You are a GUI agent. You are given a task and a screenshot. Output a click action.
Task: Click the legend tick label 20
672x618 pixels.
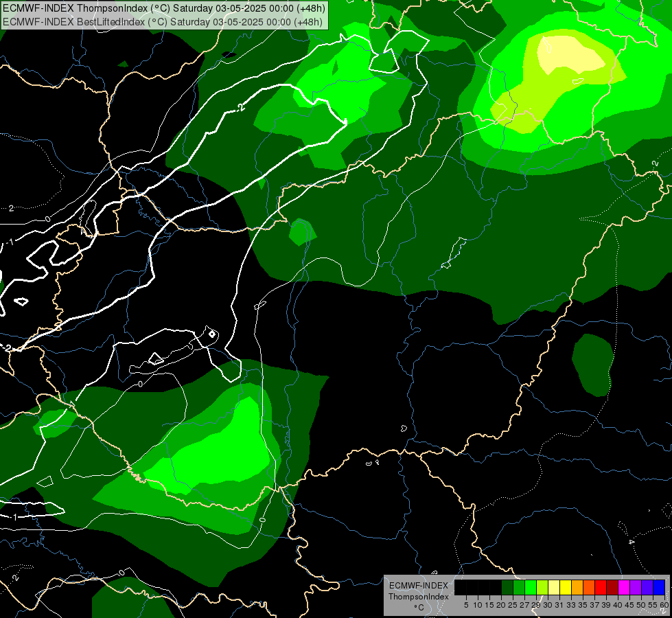click(x=501, y=605)
